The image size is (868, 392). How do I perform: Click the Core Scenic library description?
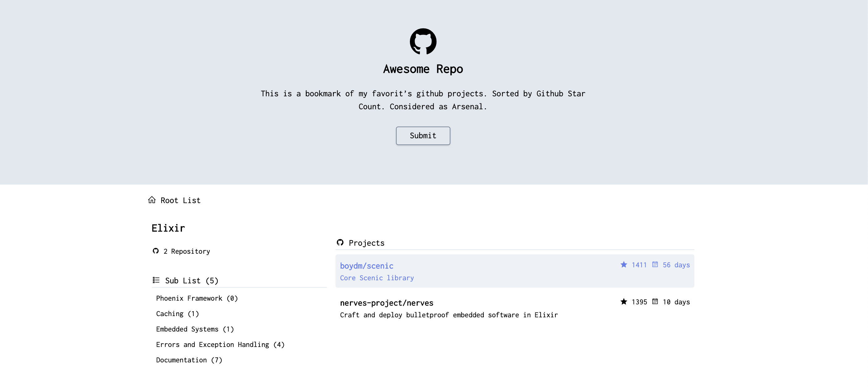coord(377,278)
